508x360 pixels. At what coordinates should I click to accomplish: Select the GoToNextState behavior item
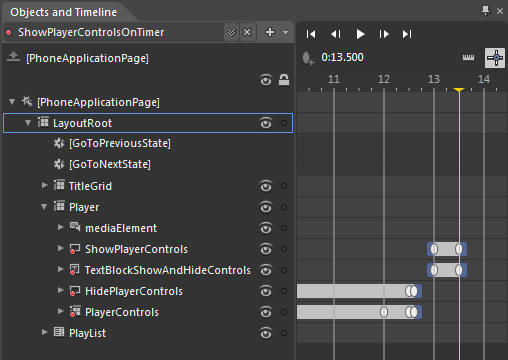coord(110,164)
